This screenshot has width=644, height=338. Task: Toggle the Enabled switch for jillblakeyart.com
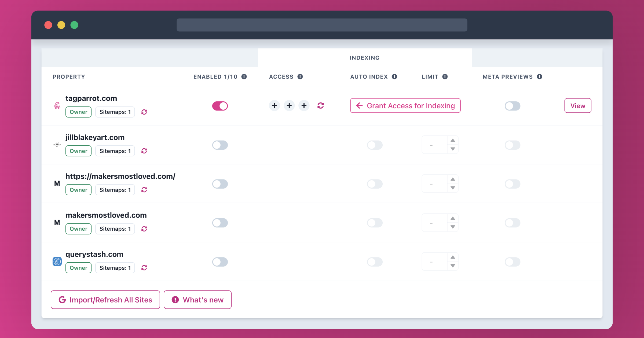pyautogui.click(x=220, y=144)
